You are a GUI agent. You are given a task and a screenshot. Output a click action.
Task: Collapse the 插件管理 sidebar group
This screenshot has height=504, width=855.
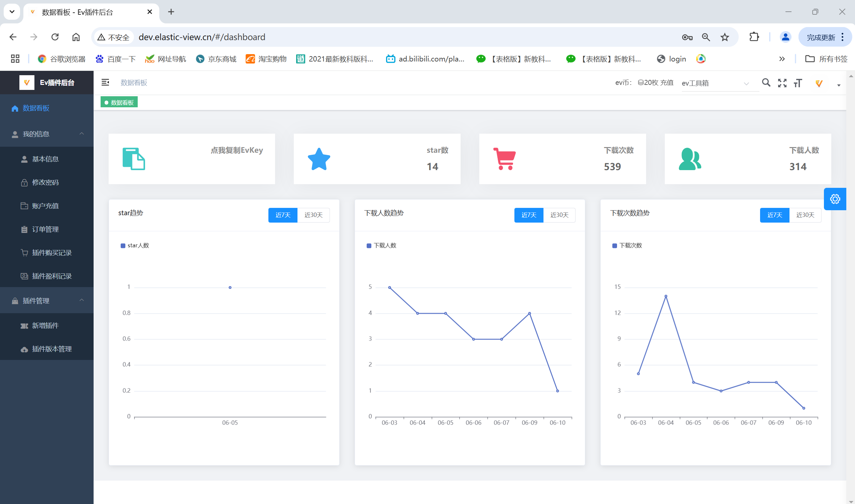(x=47, y=300)
